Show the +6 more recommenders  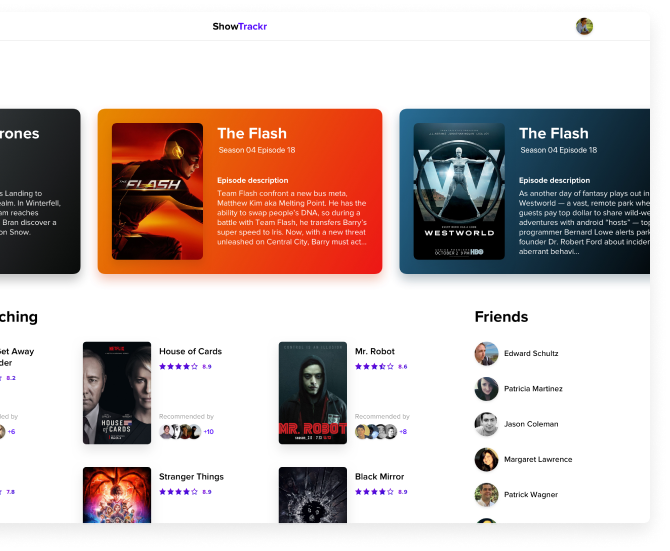pyautogui.click(x=12, y=432)
